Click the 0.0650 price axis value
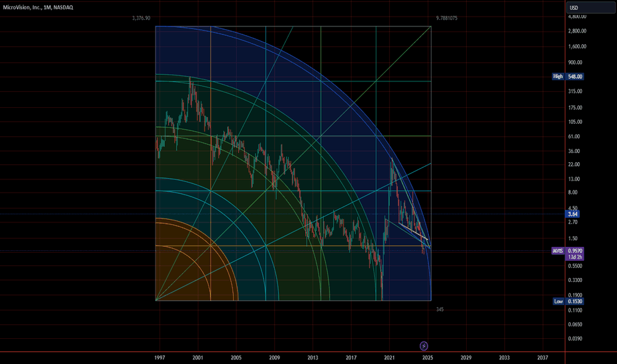 575,325
